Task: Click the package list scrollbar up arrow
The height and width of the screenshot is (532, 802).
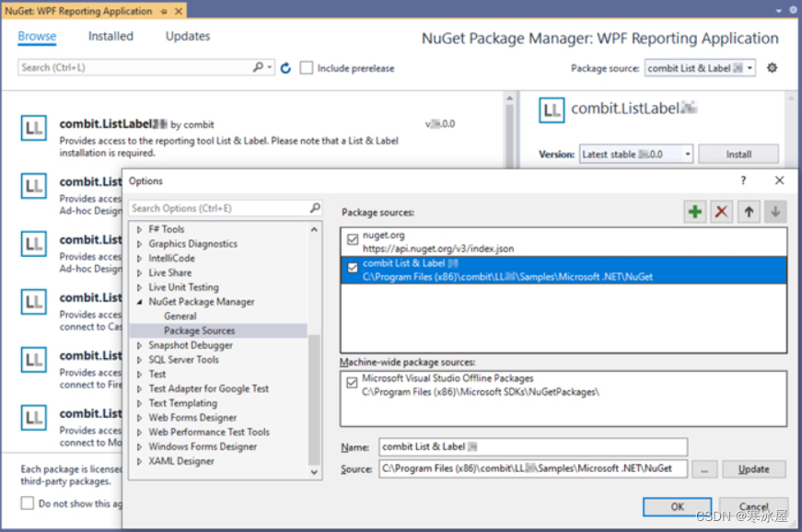Action: coord(509,98)
